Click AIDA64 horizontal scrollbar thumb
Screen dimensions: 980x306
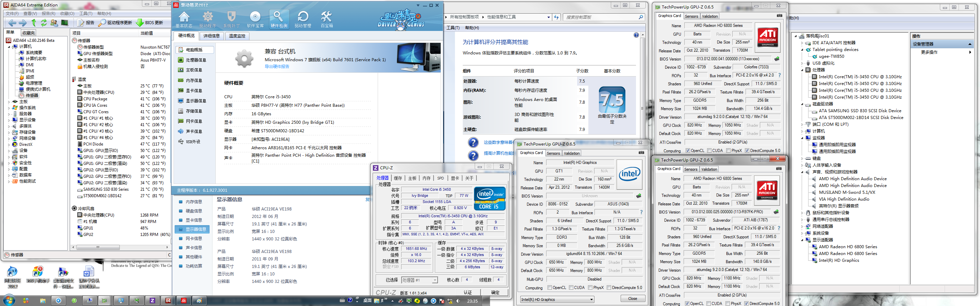tap(97, 248)
